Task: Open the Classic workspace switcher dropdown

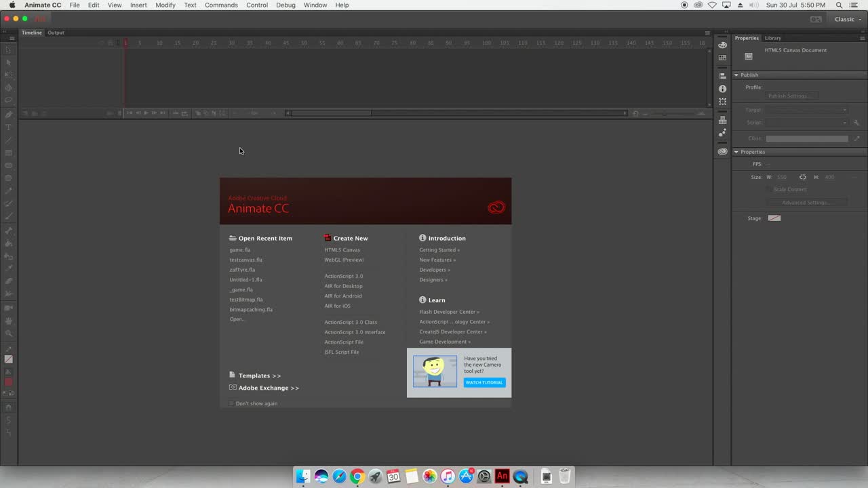Action: 848,19
